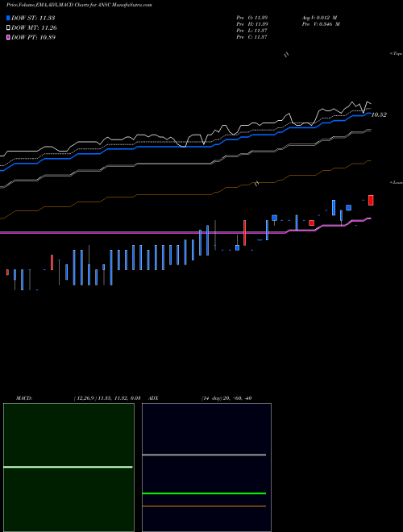Click the chart title for ANSC MunafaSutra.com
The height and width of the screenshot is (532, 403).
[79, 5]
